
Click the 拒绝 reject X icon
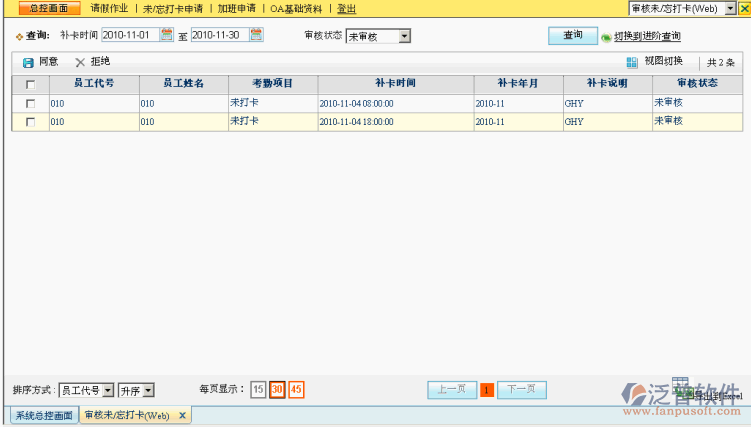(80, 62)
